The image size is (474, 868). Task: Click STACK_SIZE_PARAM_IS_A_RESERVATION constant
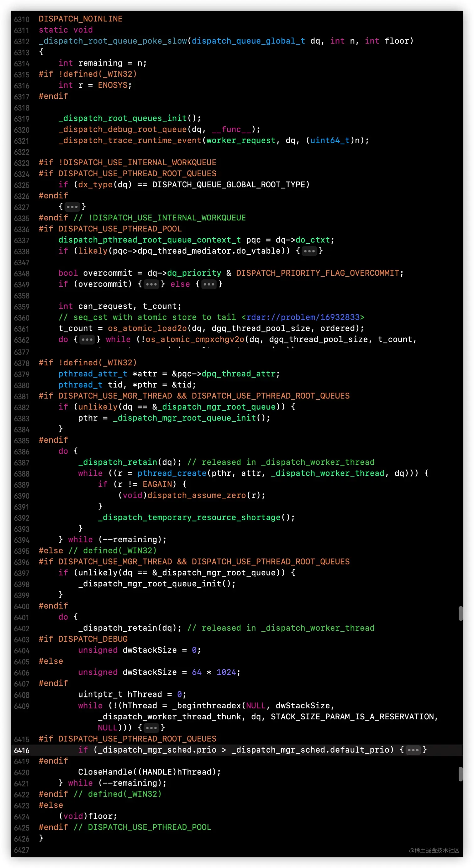tap(352, 716)
